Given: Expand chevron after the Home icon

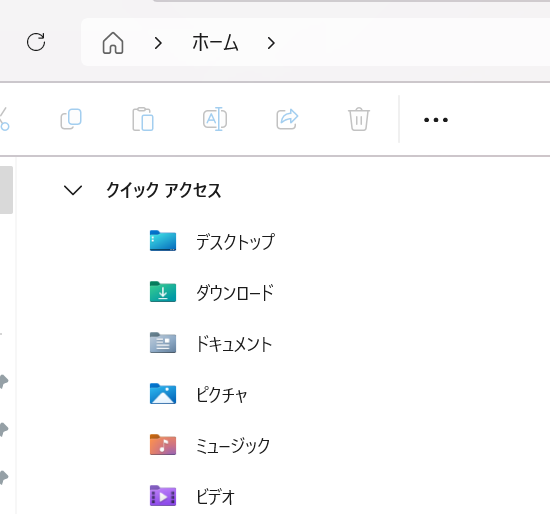Looking at the screenshot, I should coord(158,43).
